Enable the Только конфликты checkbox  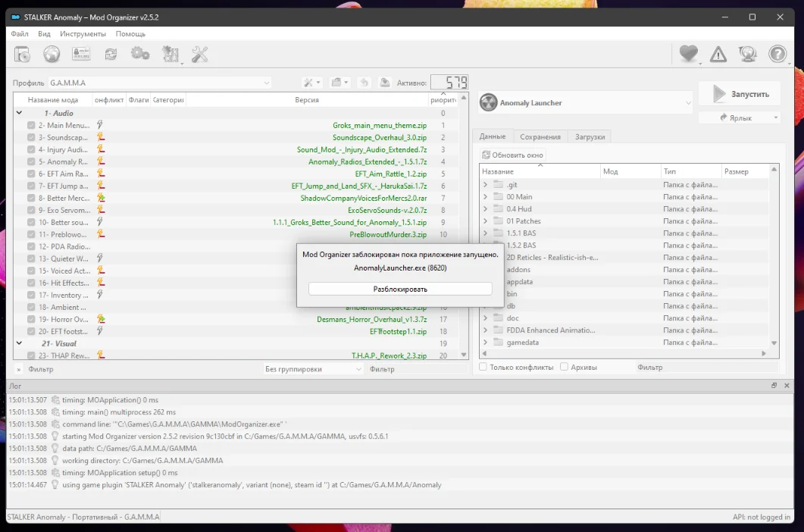(483, 367)
